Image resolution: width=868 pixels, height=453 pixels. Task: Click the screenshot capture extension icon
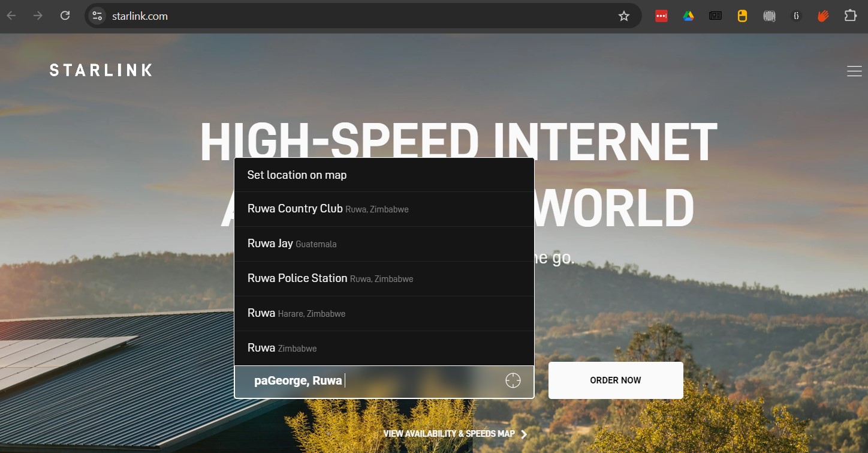point(769,16)
